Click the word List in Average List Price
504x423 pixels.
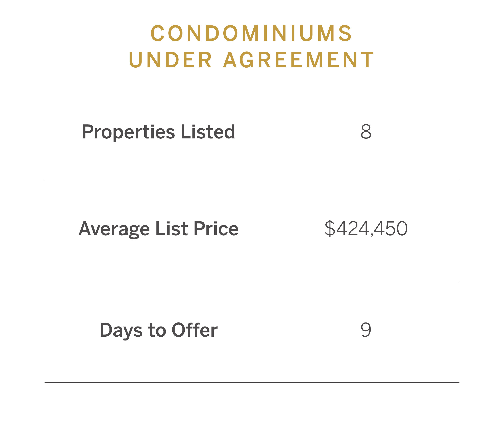[172, 228]
